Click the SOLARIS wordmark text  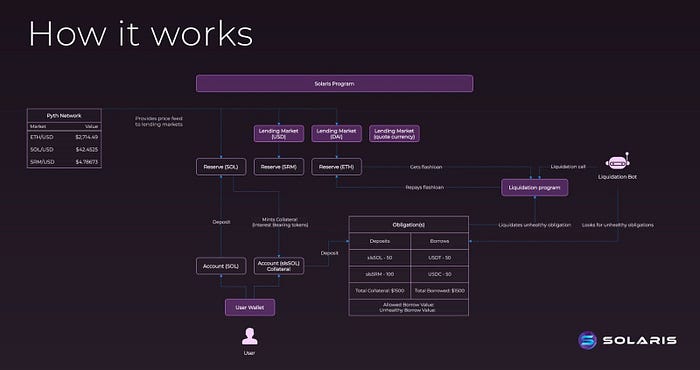pyautogui.click(x=639, y=341)
